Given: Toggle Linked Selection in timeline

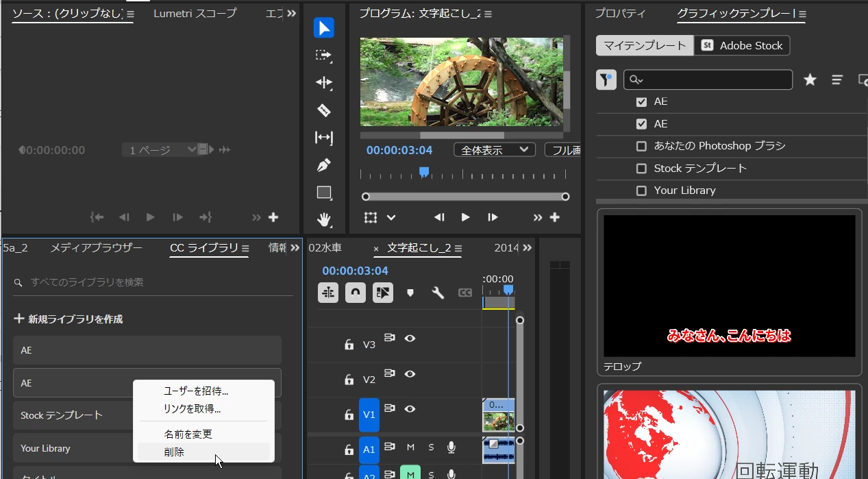Looking at the screenshot, I should point(383,293).
